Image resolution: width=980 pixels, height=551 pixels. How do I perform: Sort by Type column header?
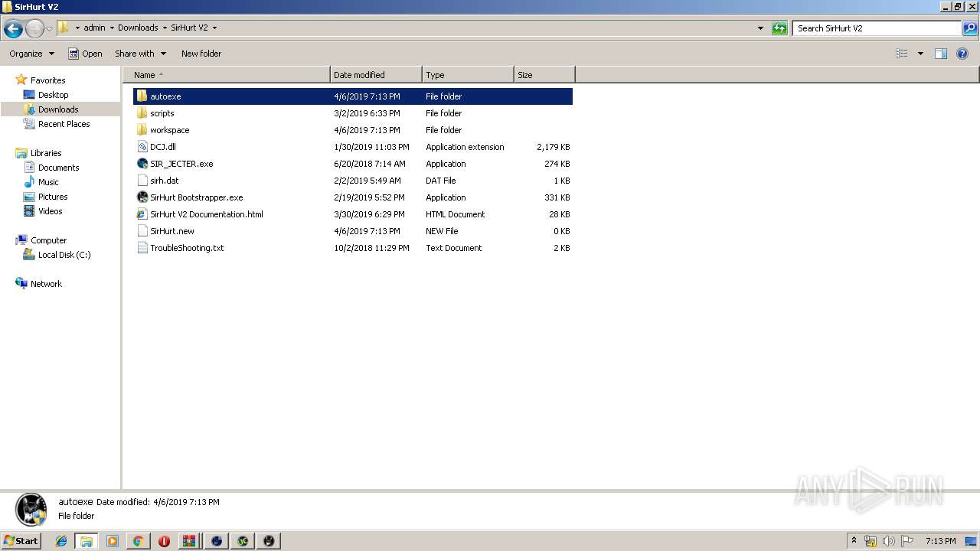point(468,75)
